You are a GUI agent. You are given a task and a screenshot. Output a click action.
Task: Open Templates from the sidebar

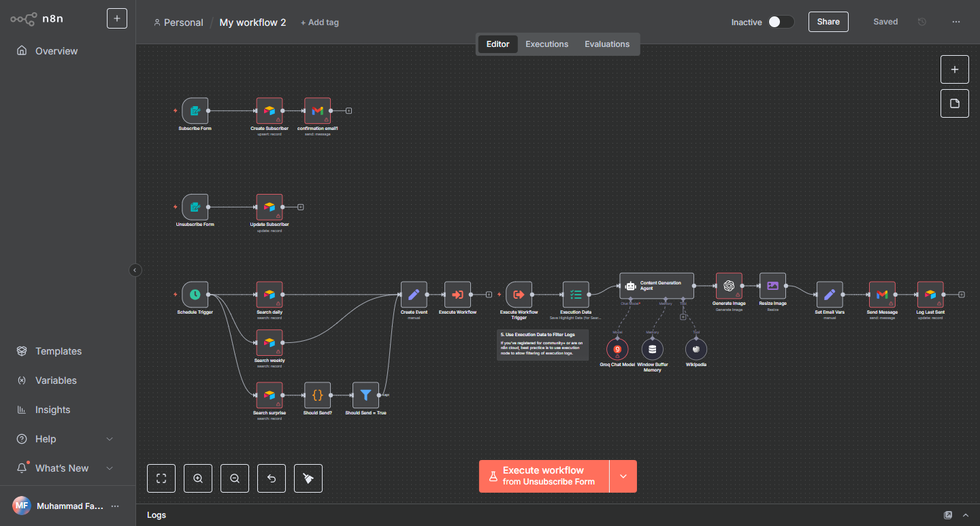59,351
